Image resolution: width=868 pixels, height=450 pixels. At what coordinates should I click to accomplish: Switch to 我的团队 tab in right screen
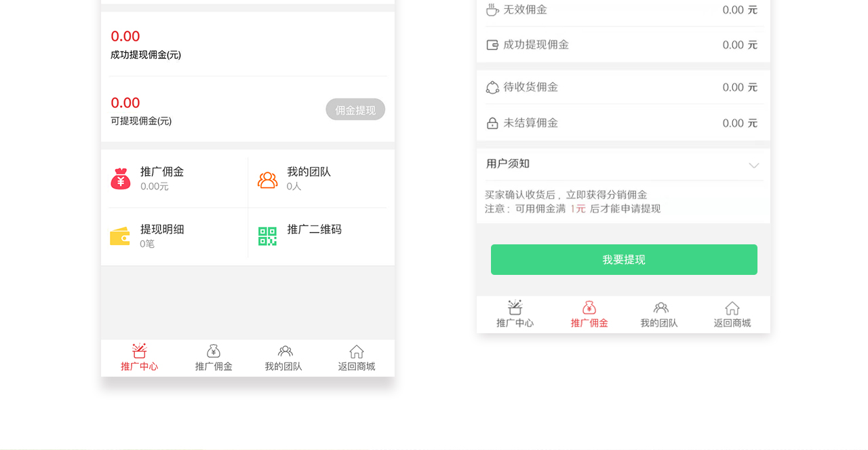click(x=660, y=315)
